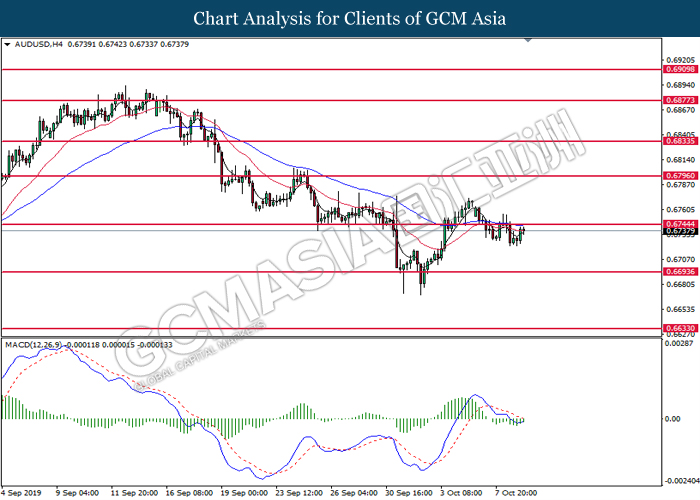
Task: Click the chart shift marker on top edge
Action: pos(528,40)
